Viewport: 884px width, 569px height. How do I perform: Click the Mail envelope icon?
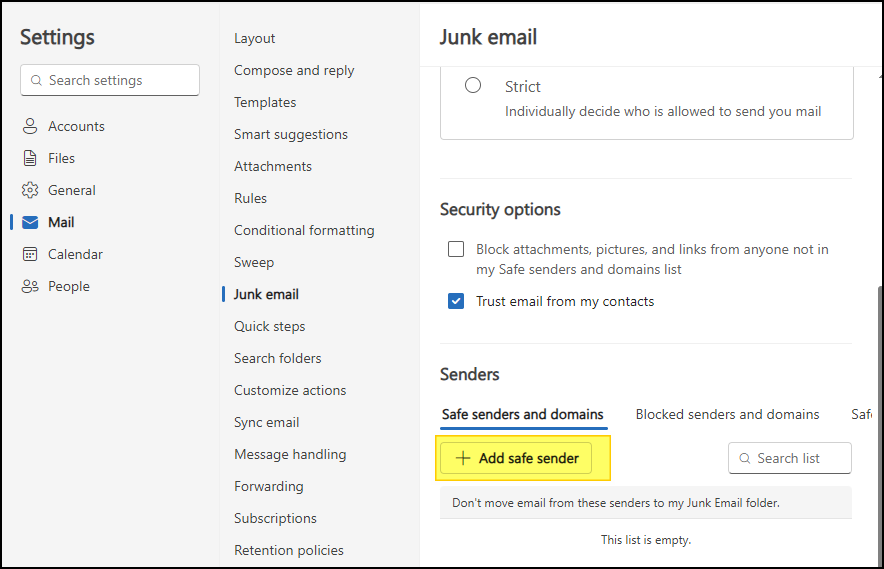[x=30, y=222]
